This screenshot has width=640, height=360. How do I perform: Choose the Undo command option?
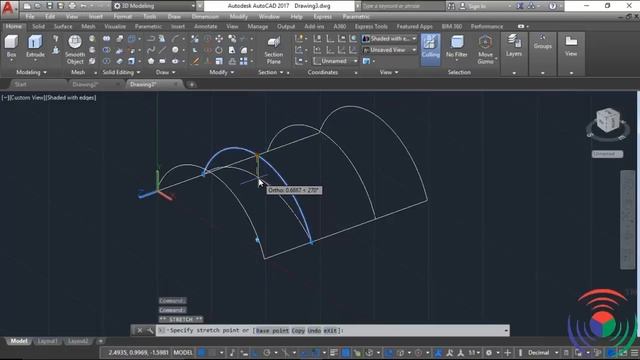point(314,331)
